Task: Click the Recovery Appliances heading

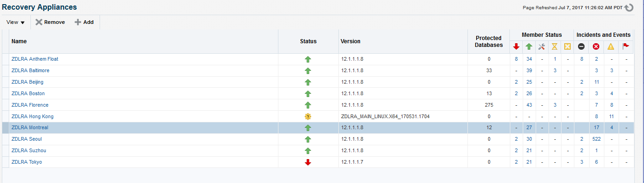Action: tap(39, 7)
